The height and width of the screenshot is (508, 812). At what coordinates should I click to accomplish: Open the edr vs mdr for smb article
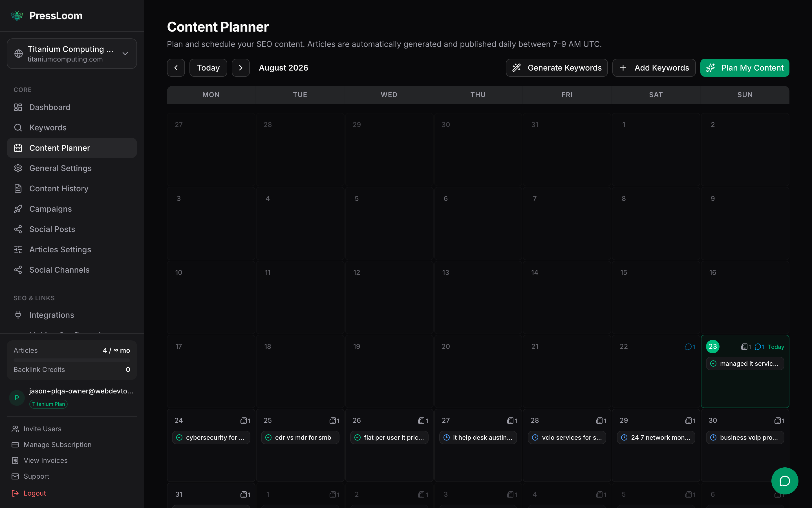coord(300,437)
